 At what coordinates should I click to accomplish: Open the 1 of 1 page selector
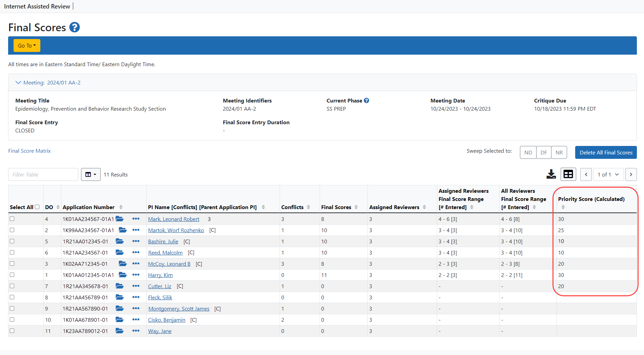click(608, 174)
